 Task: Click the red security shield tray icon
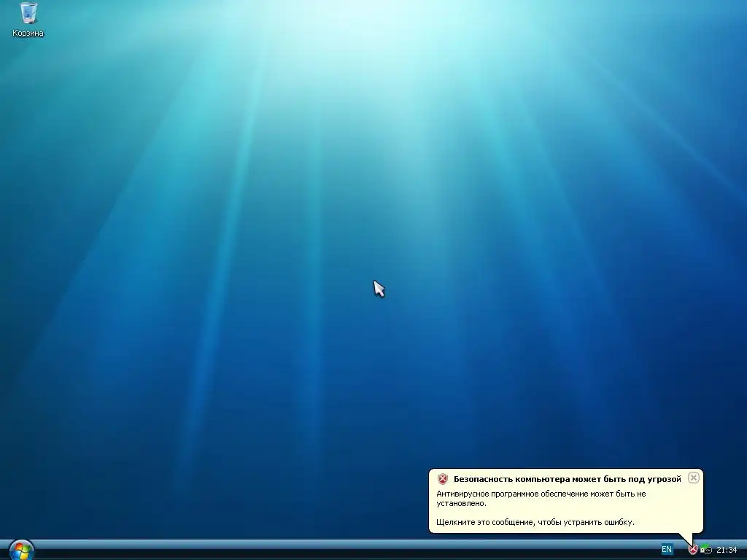[x=693, y=550]
